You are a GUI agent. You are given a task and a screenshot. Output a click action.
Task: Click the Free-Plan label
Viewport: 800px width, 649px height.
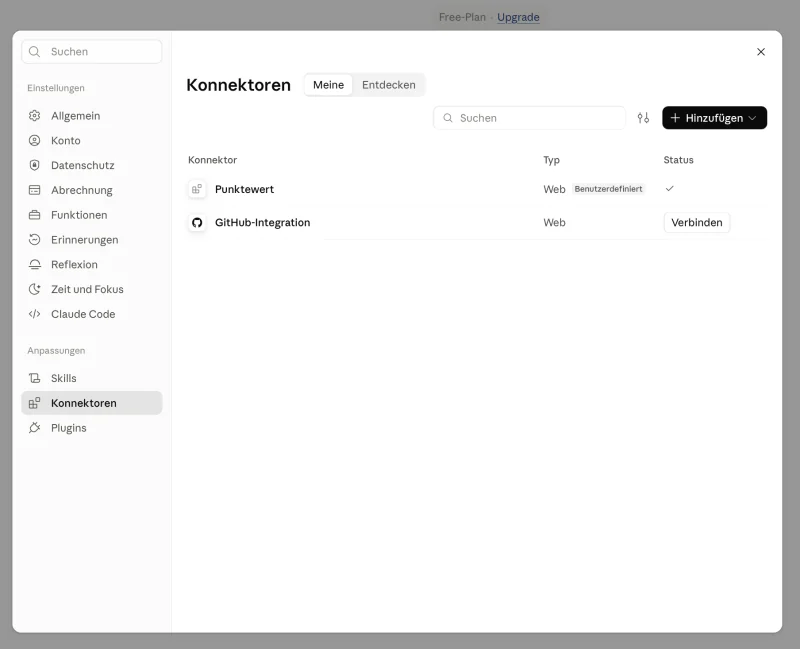(x=462, y=17)
